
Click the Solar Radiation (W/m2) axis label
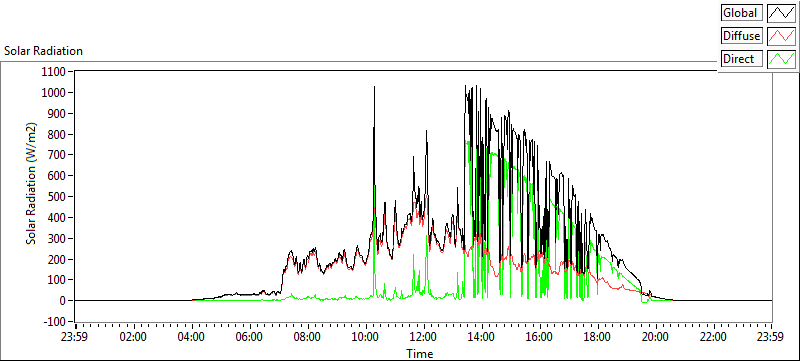[x=32, y=184]
